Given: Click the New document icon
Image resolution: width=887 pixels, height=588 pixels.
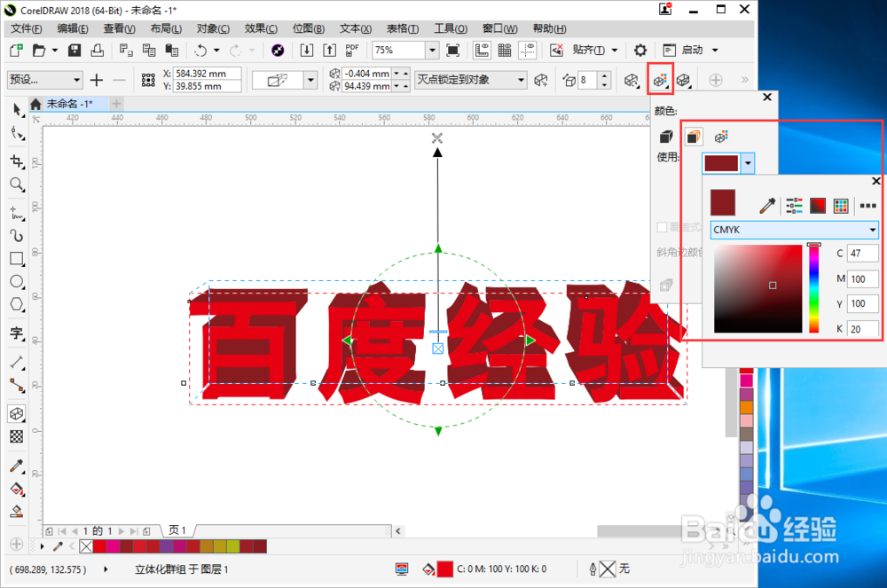Looking at the screenshot, I should (16, 51).
